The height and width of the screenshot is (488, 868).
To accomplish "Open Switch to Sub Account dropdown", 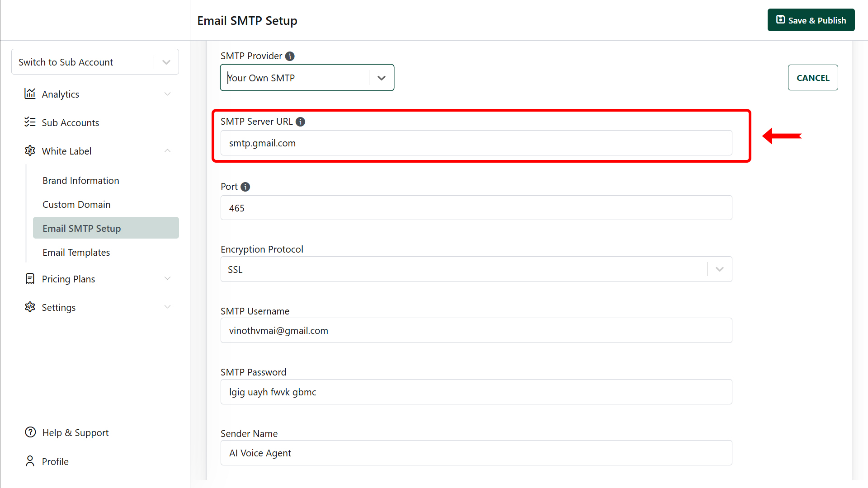I will coord(95,62).
